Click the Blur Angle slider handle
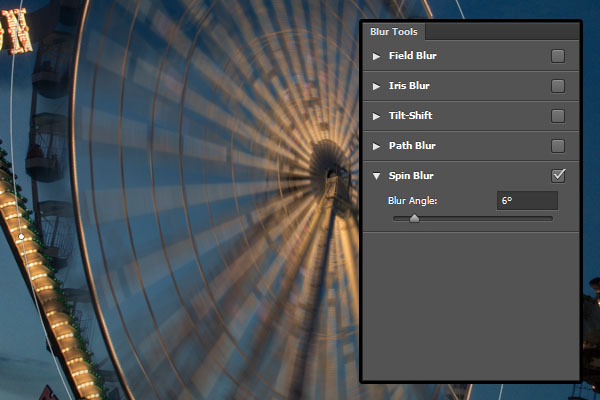Screen dimensions: 600x400 coord(414,219)
